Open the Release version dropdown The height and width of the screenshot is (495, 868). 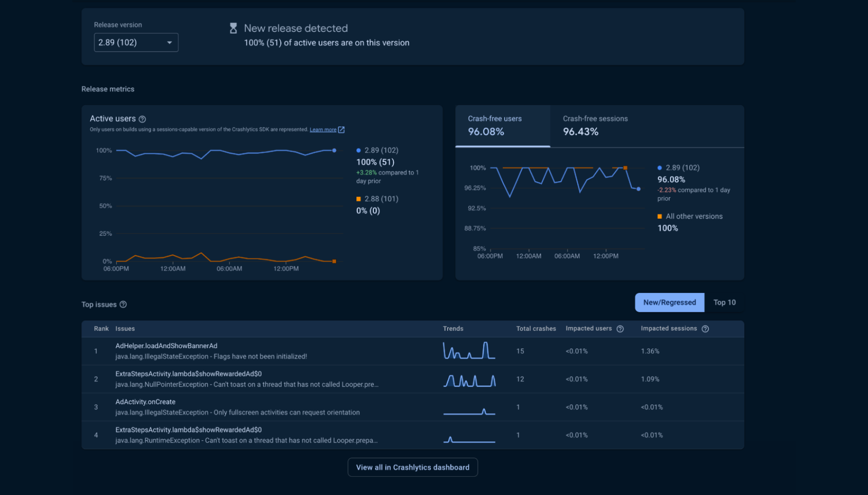tap(136, 43)
